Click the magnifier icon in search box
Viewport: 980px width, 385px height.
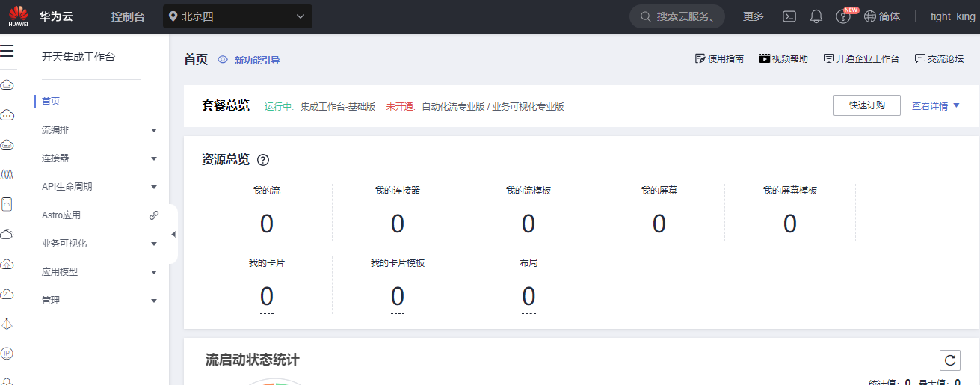[x=644, y=16]
